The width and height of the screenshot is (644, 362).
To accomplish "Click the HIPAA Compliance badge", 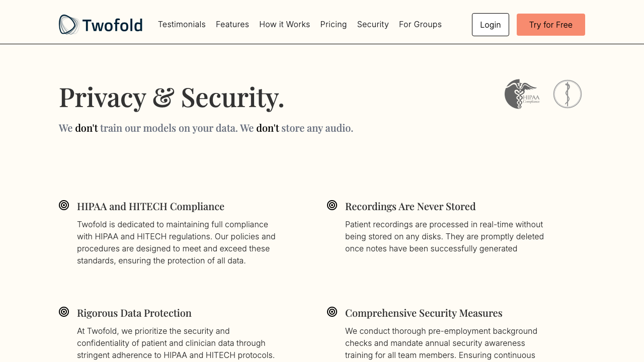I will 522,94.
